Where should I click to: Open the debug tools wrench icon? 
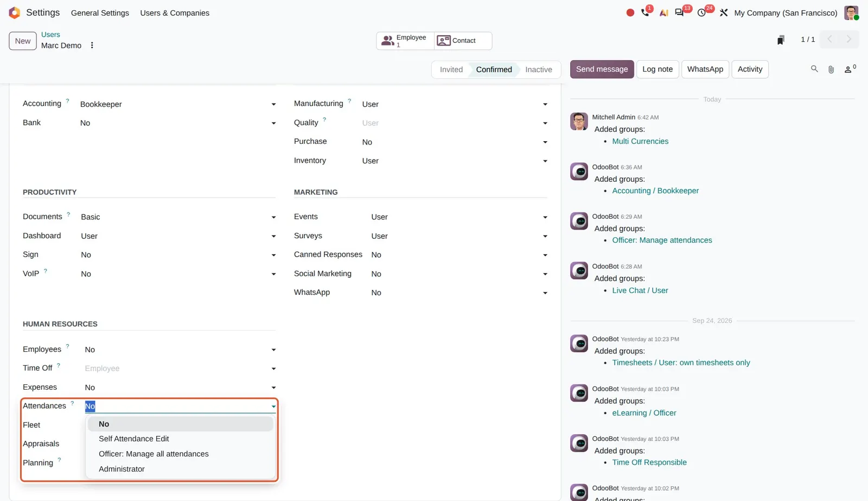[724, 12]
